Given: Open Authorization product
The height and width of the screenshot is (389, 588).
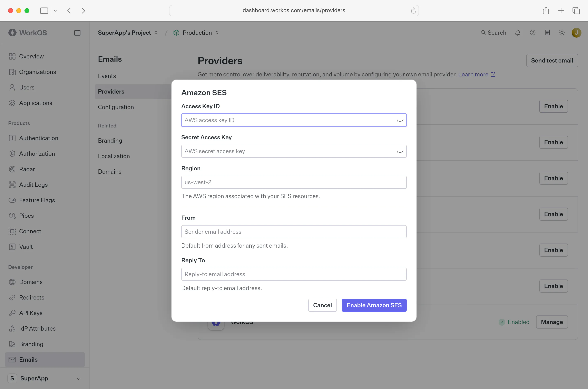Looking at the screenshot, I should 45,154.
